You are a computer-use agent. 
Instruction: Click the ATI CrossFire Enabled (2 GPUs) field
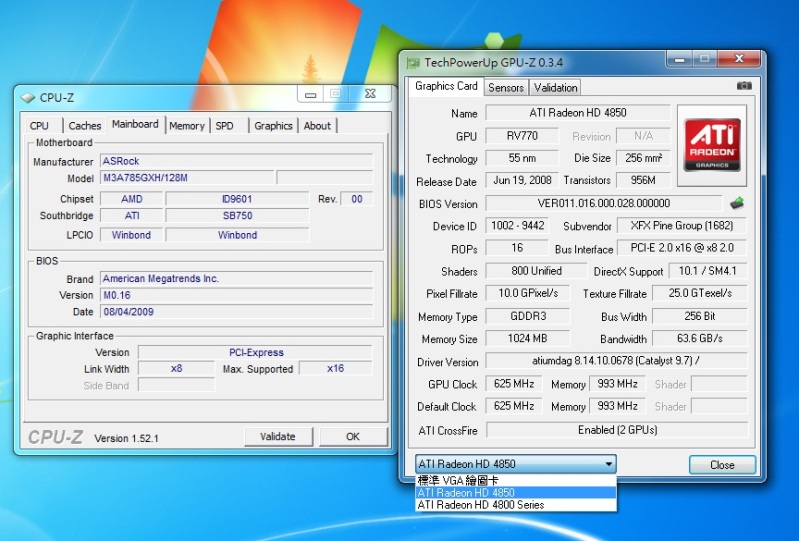tap(617, 430)
